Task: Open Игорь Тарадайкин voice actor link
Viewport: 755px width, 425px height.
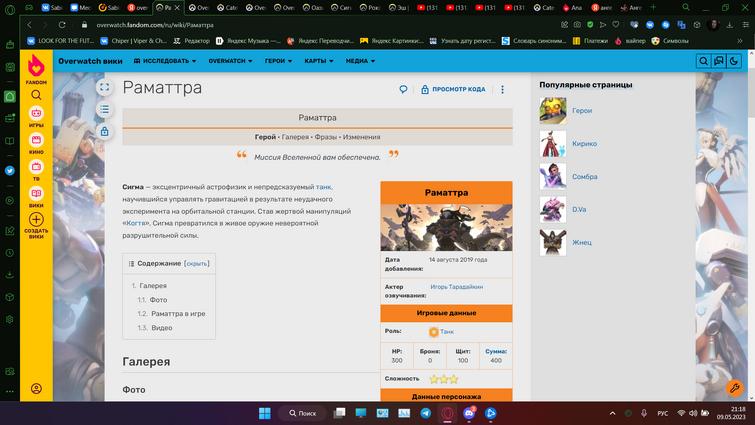Action: pos(456,287)
